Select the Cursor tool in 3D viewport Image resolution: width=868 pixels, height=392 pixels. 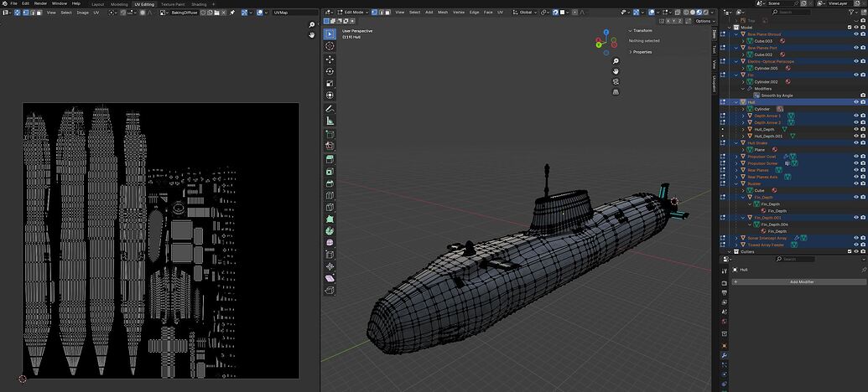(x=330, y=46)
